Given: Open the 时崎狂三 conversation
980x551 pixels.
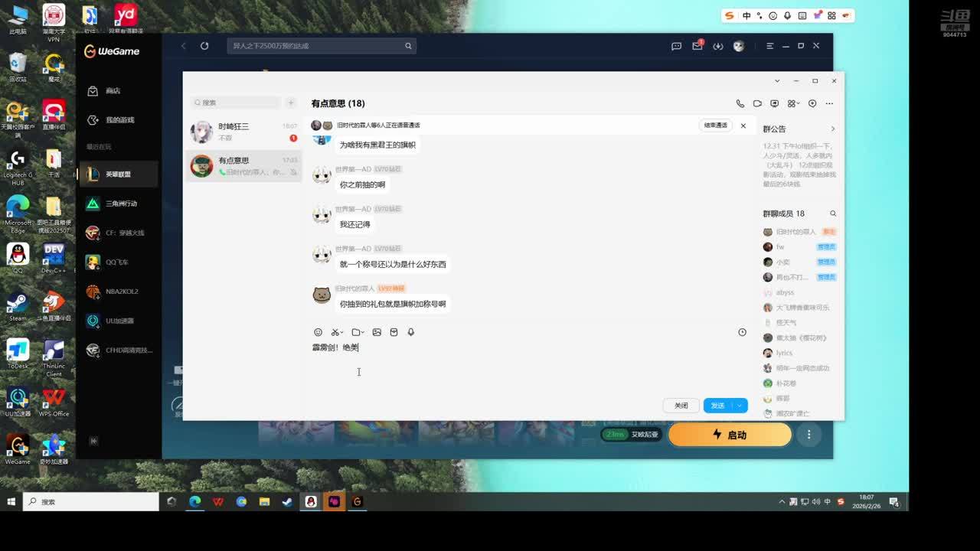Looking at the screenshot, I should (244, 132).
